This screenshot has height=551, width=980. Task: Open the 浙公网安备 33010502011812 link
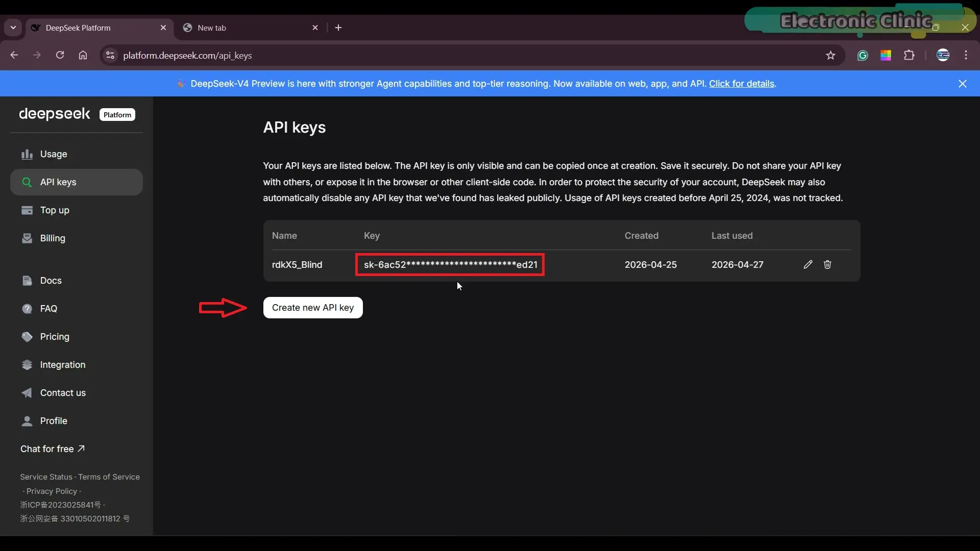coord(75,519)
